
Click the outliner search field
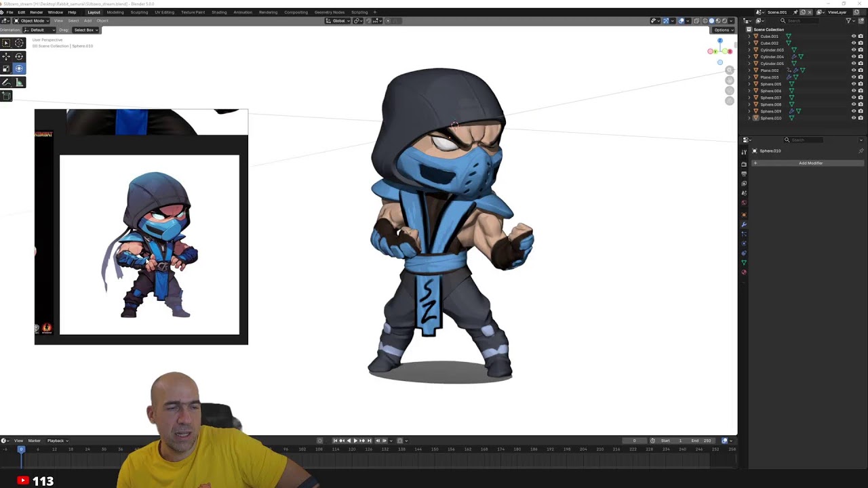pyautogui.click(x=800, y=21)
